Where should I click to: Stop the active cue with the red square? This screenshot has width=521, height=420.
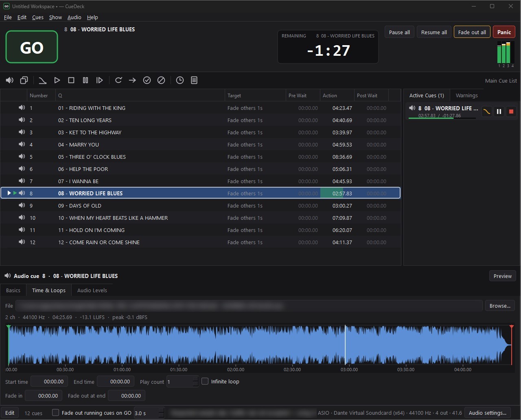tap(512, 112)
